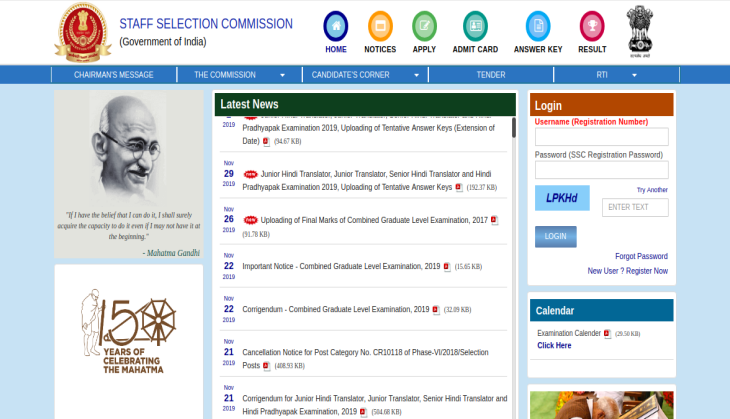This screenshot has height=419, width=730.
Task: Open New User ? Register Now link
Action: (x=628, y=271)
